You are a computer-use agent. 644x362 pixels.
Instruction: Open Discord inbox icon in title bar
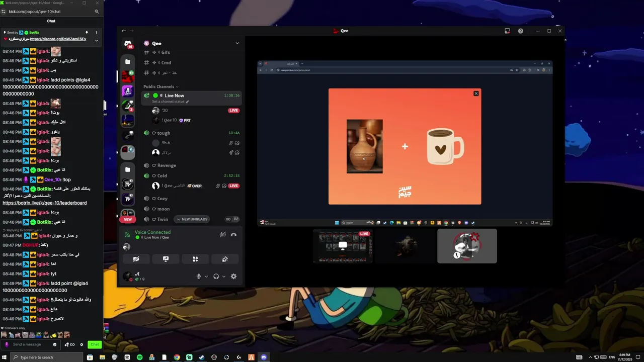click(x=507, y=31)
